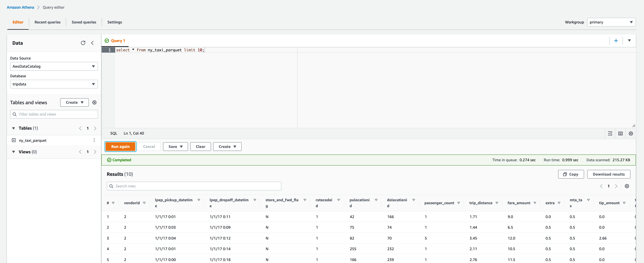Screen dimensions: 644x263
Task: Go to next Tables page
Action: click(x=95, y=128)
